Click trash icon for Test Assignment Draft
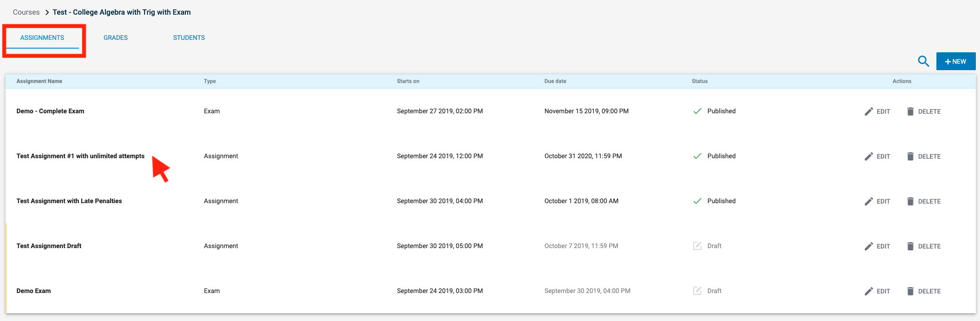 coord(910,246)
